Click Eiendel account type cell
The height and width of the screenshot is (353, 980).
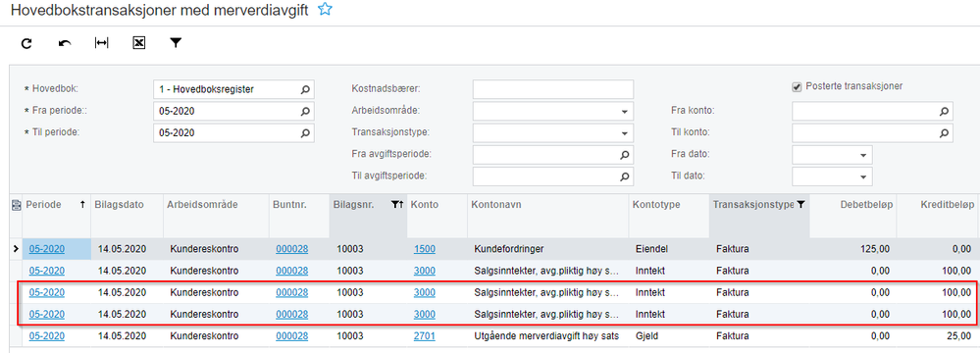[669, 249]
